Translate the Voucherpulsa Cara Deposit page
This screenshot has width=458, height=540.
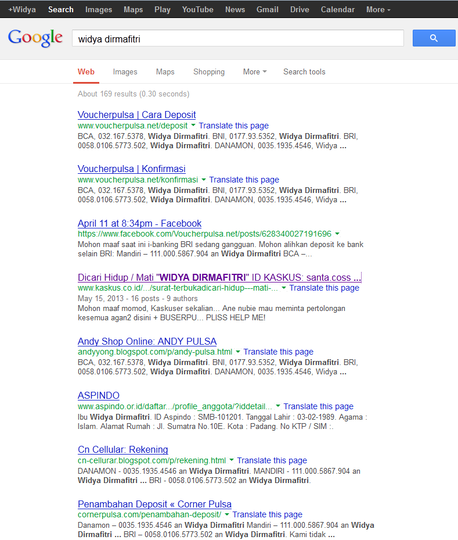[x=233, y=126]
